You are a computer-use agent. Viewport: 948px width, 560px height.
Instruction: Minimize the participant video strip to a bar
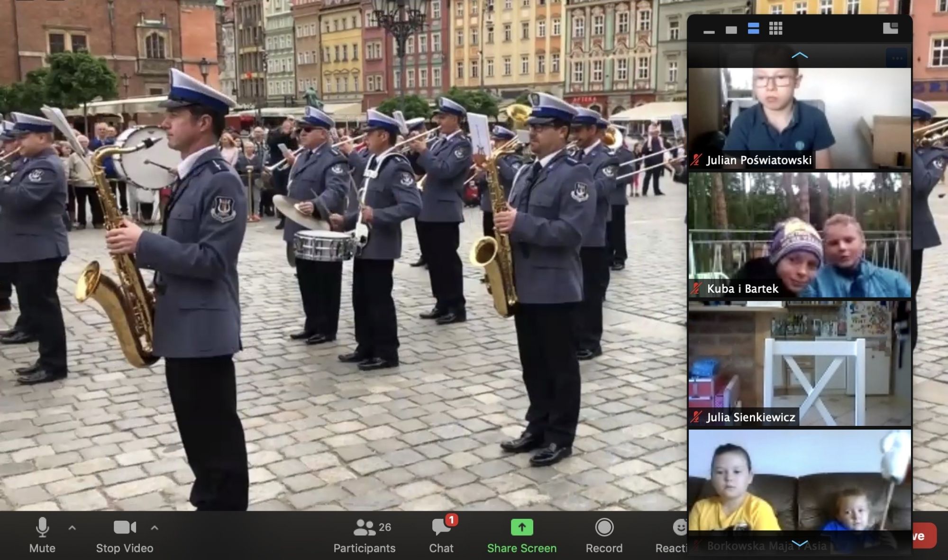point(709,31)
